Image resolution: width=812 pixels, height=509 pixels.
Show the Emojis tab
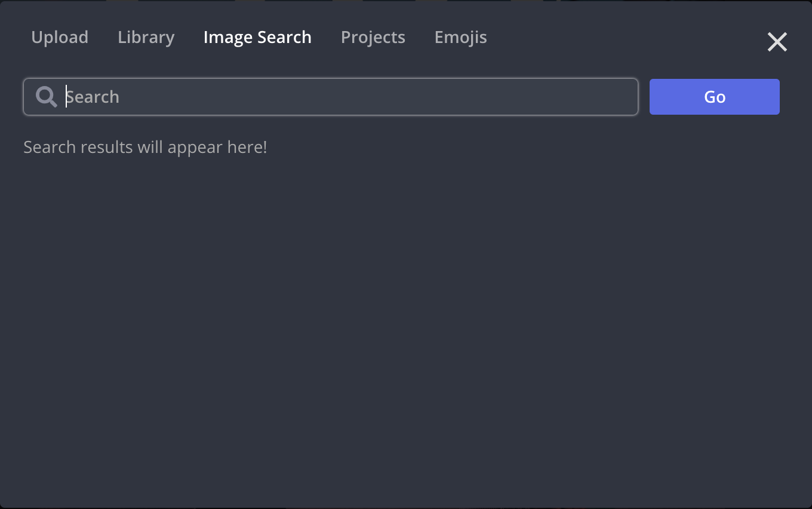[460, 37]
